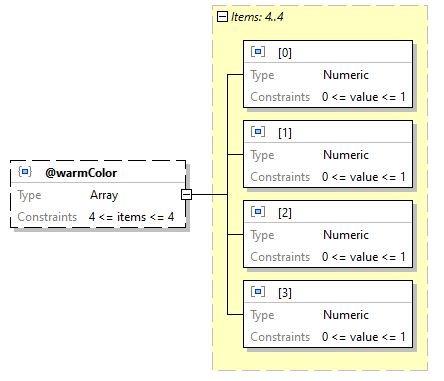Select the [1] item header
This screenshot has width=444, height=381.
coord(328,132)
